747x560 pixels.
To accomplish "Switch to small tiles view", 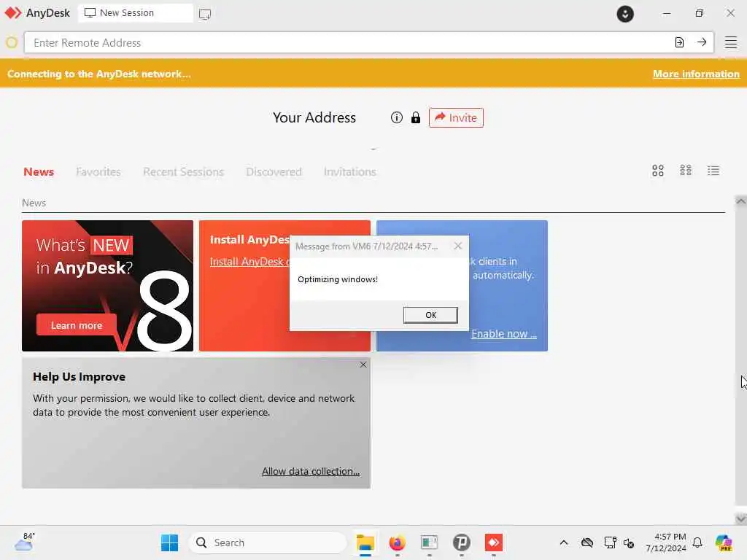I will 686,171.
